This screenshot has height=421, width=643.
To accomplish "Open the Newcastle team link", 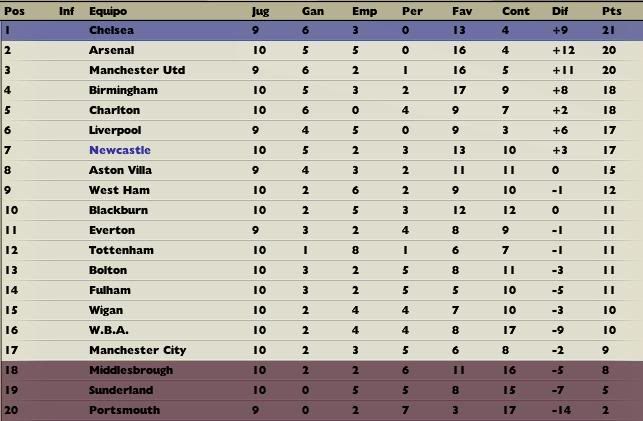I will [x=120, y=150].
